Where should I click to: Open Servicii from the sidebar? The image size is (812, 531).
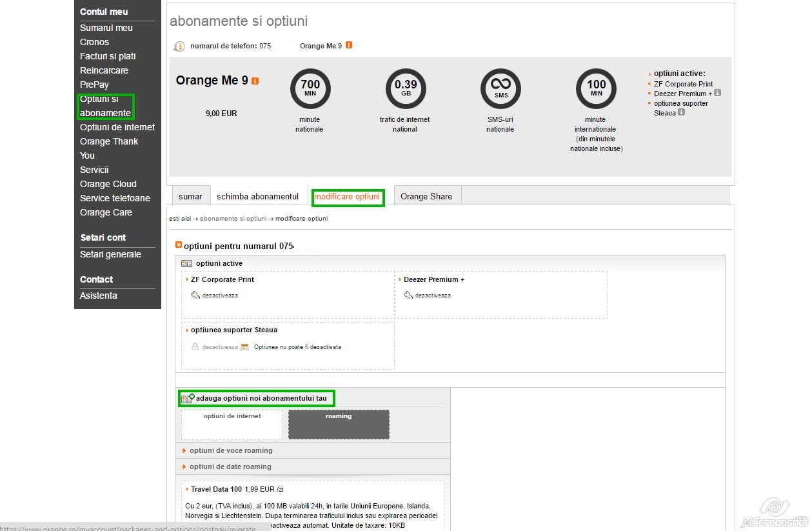(94, 170)
